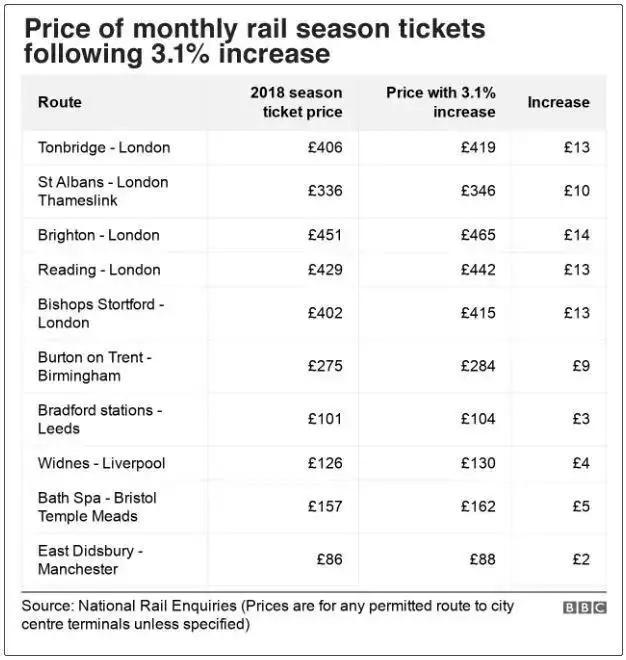Screen dimensions: 626x660
Task: Click Bath Spa - Bristol Temple Meads route
Action: [97, 507]
